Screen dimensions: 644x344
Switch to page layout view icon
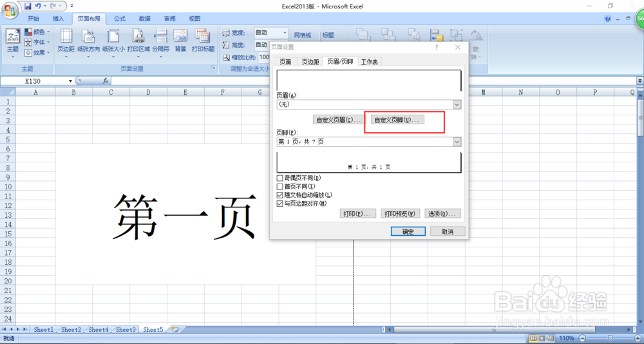[542, 338]
